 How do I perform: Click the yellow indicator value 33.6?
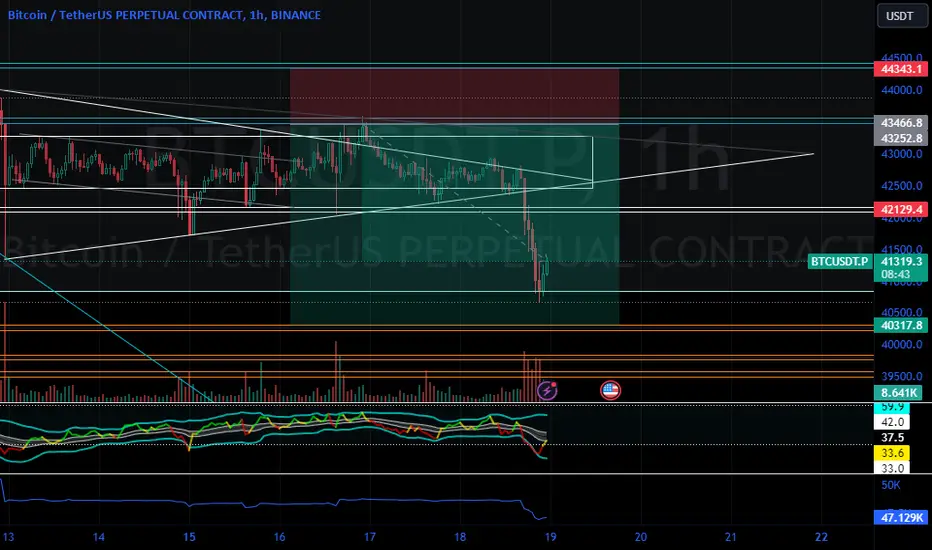coord(892,453)
